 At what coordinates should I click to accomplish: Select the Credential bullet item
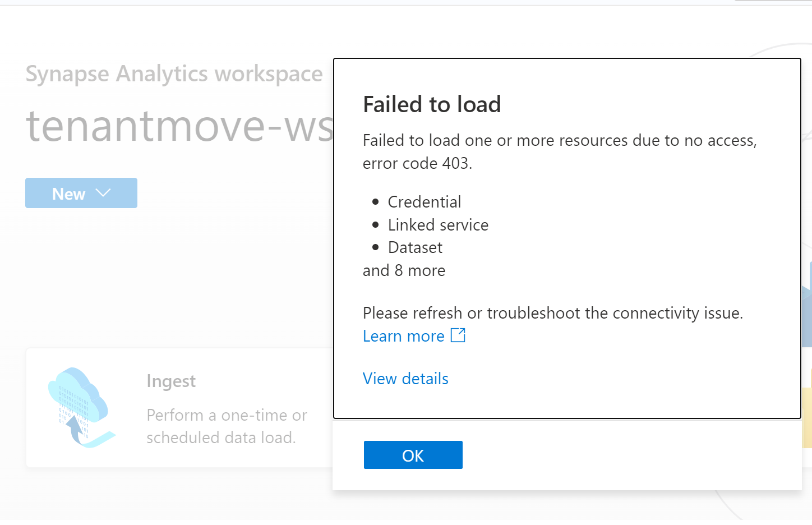pyautogui.click(x=424, y=202)
